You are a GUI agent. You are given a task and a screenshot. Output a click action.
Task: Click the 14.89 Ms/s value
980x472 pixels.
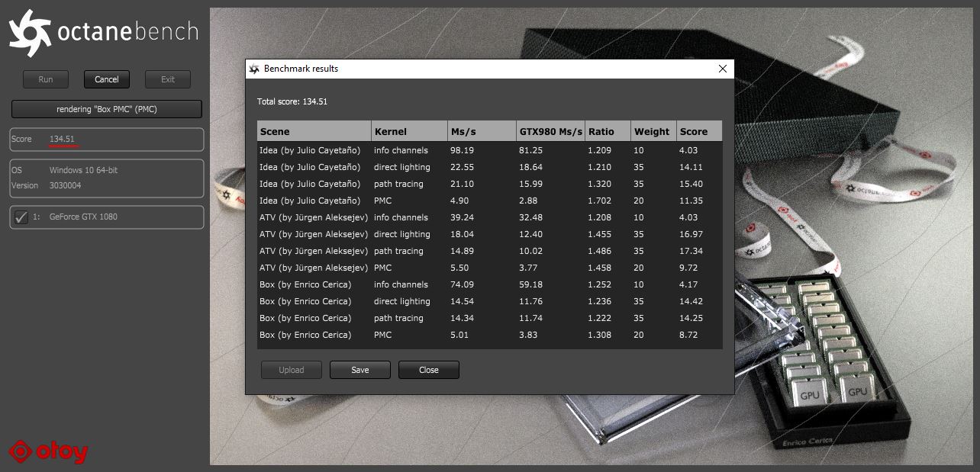click(x=462, y=251)
